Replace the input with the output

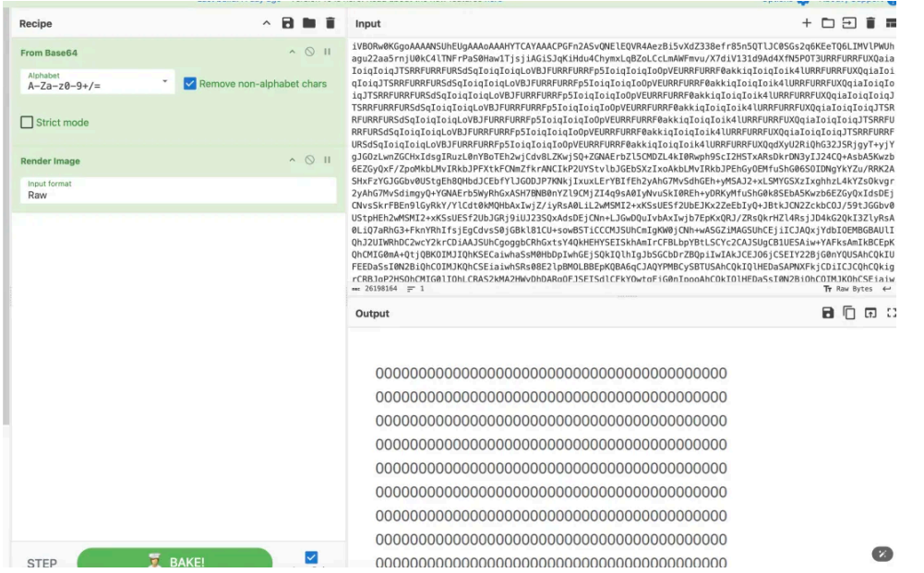870,313
